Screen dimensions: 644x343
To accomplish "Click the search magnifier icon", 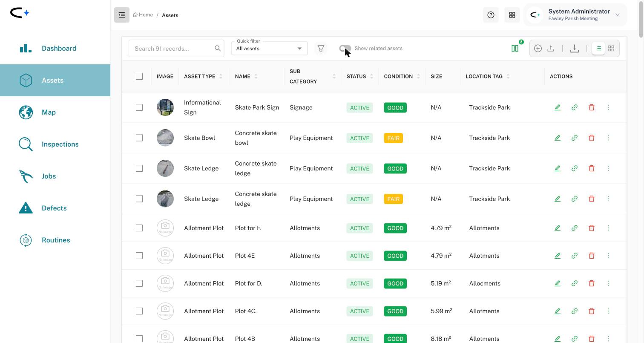I will [x=218, y=49].
